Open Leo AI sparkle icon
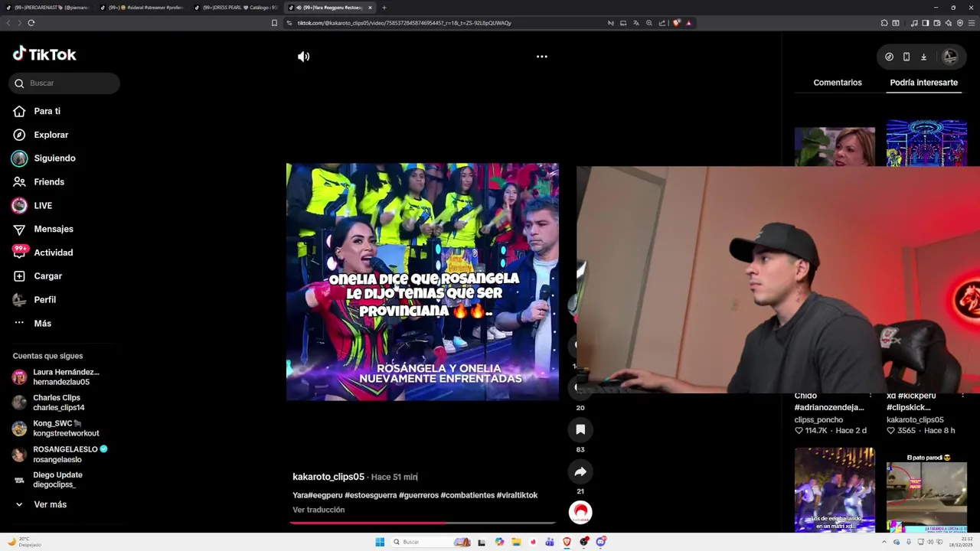This screenshot has height=551, width=980. point(948,23)
